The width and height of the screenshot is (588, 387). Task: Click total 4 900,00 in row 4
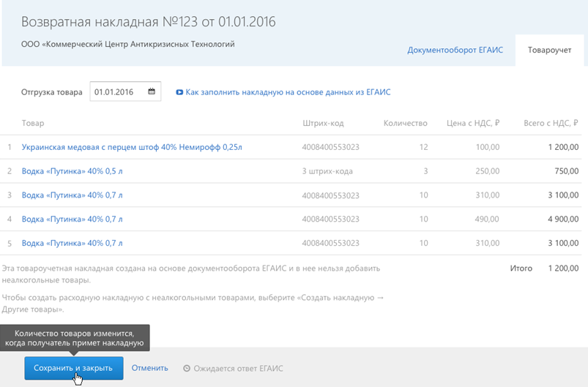pos(563,219)
